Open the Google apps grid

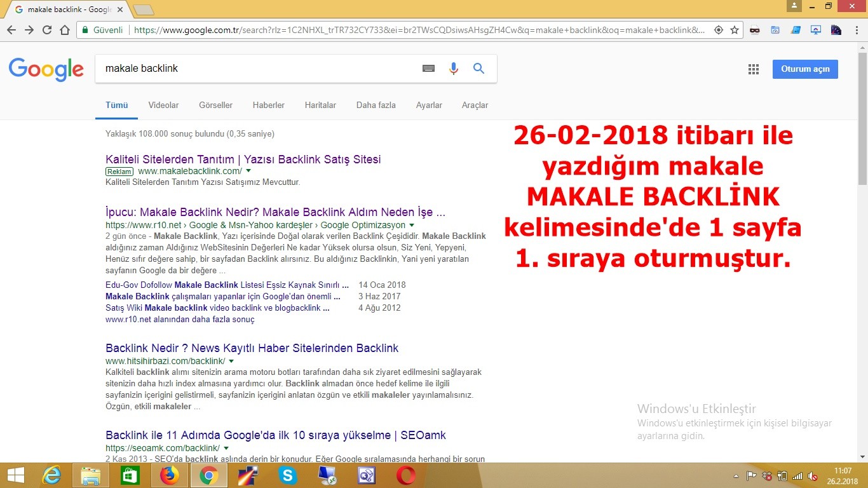click(754, 69)
